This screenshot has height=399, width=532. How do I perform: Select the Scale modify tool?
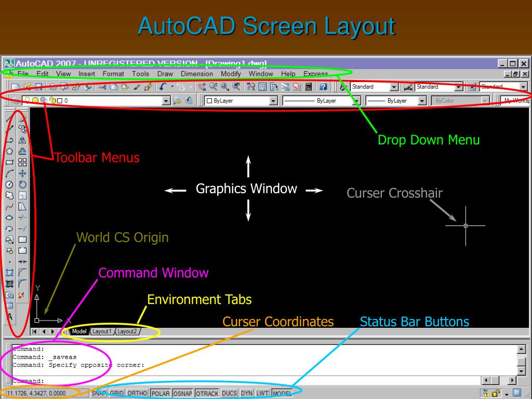[22, 196]
